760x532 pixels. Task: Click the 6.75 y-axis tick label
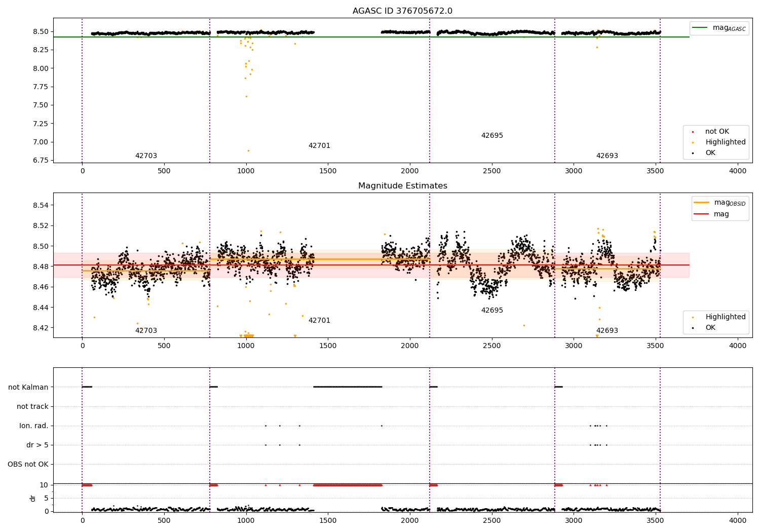point(40,161)
